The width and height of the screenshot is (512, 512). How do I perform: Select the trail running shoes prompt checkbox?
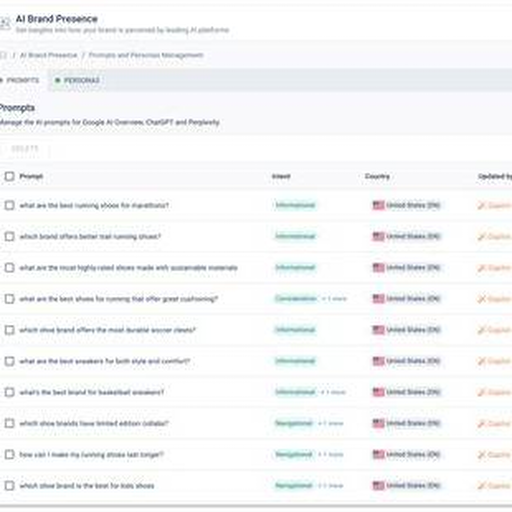[9, 236]
